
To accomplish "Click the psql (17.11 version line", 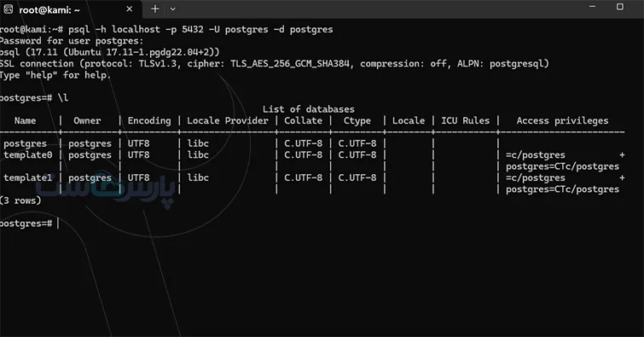I will point(110,52).
